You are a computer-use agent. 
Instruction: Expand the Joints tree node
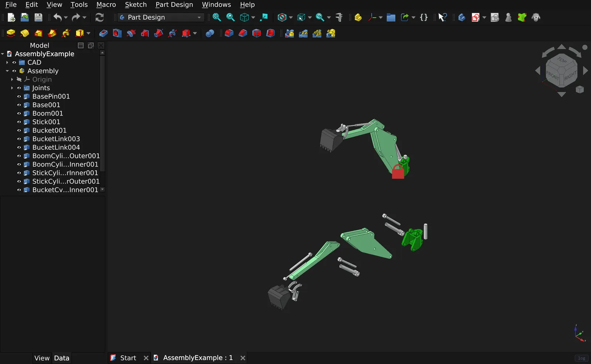click(12, 88)
